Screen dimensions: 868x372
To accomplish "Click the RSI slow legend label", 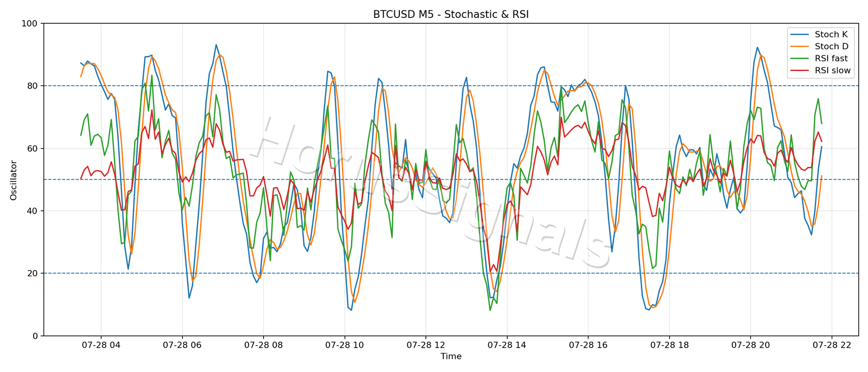I will click(x=833, y=70).
